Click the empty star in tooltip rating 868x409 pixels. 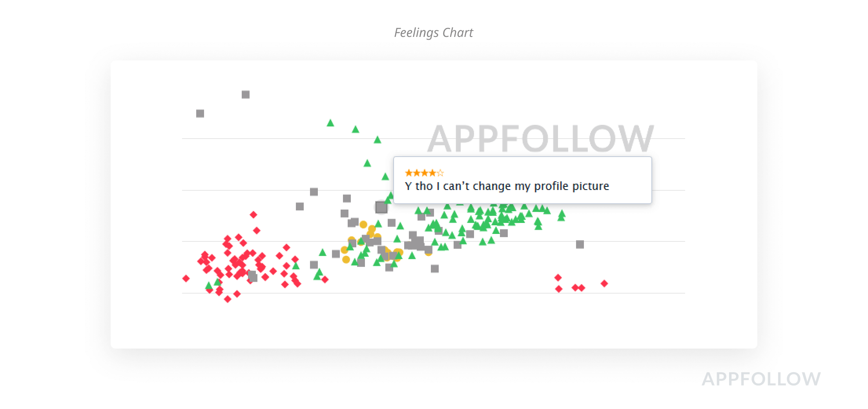(x=440, y=173)
